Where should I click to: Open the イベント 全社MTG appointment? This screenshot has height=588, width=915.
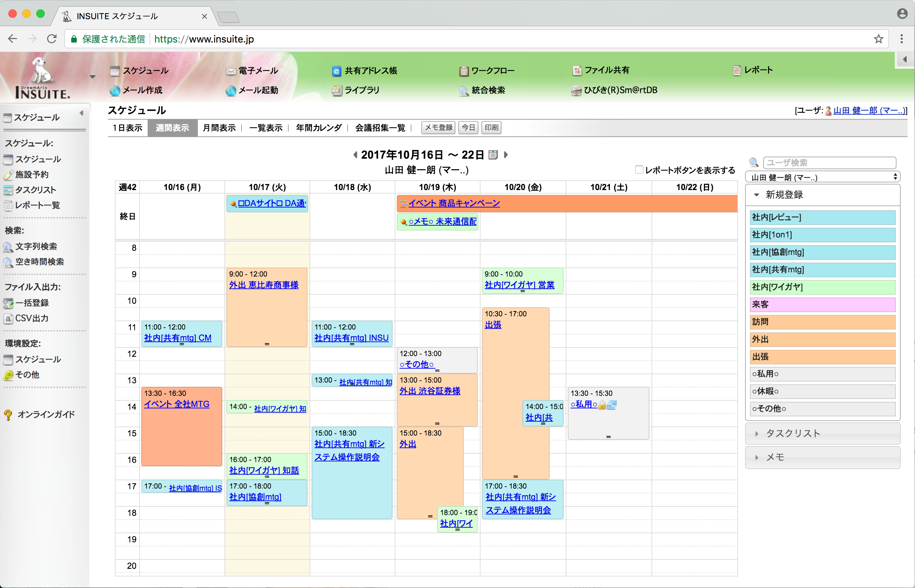[x=177, y=404]
